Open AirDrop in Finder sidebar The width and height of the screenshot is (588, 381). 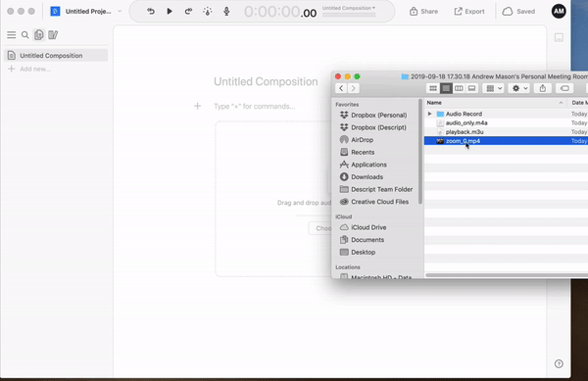point(357,140)
